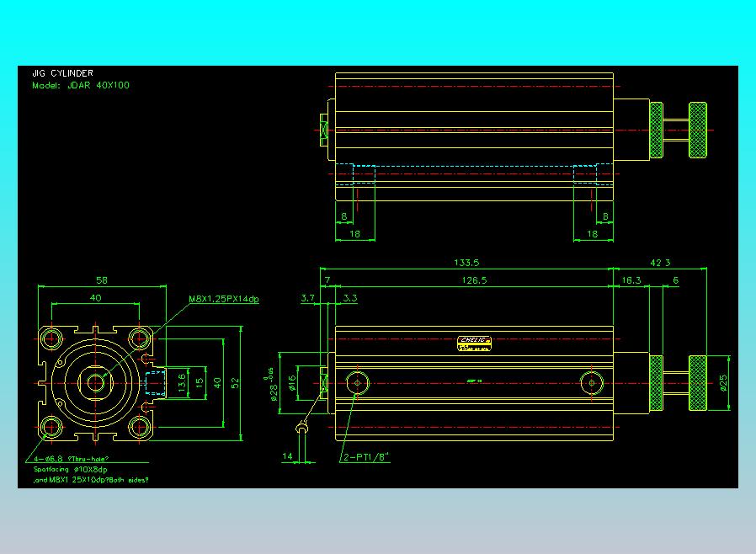Select the 58 width dimension on end view
756x554 pixels.
(x=102, y=280)
